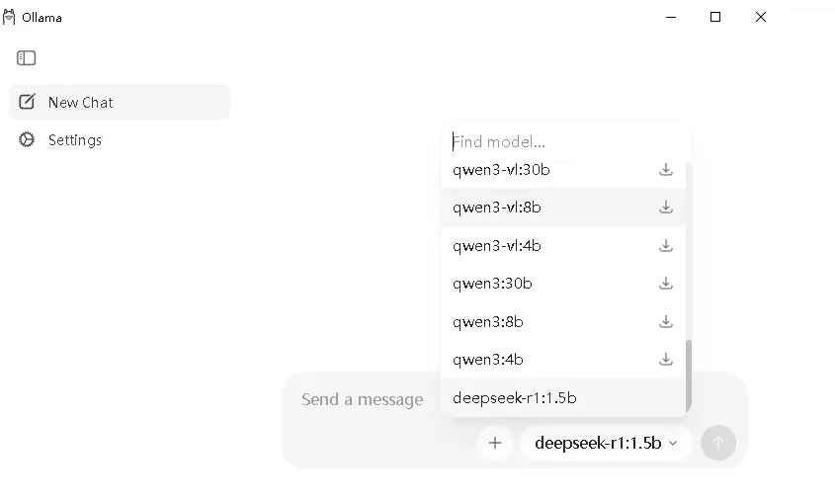Open the Settings page
The image size is (835, 504).
pos(75,140)
